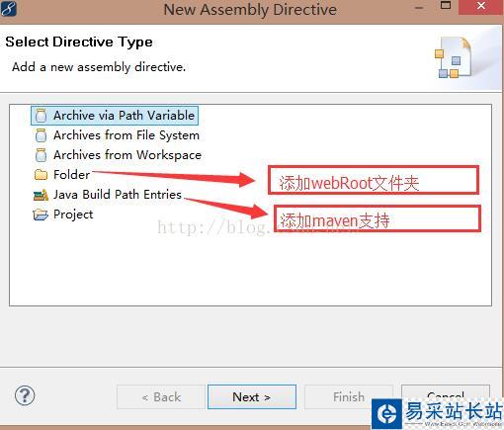Click the Back button
The width and height of the screenshot is (504, 430).
pos(161,397)
